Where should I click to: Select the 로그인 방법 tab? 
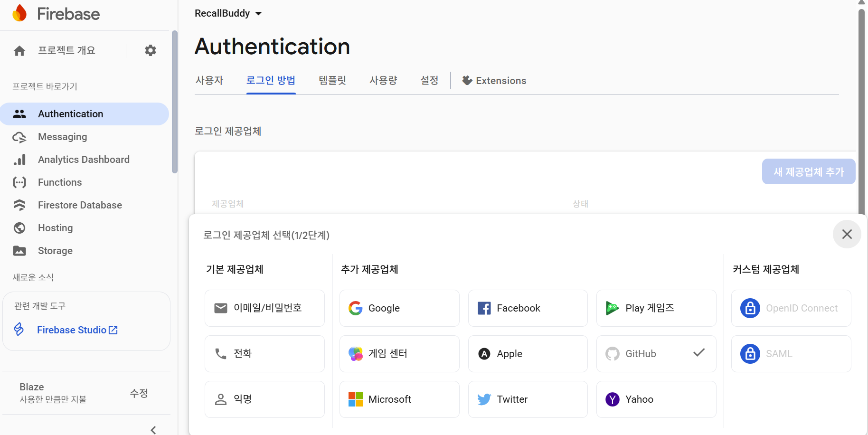coord(271,80)
